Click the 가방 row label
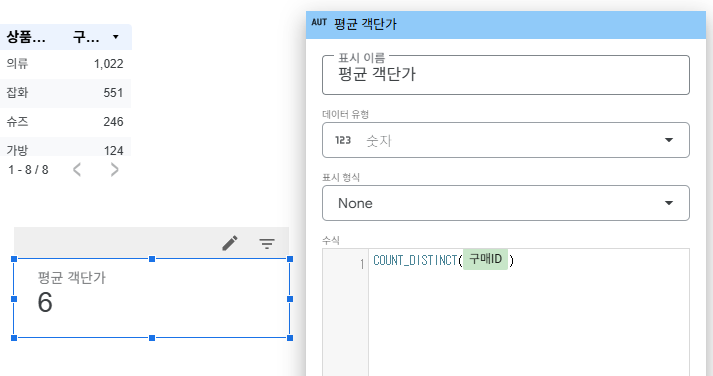The width and height of the screenshot is (713, 376). (17, 150)
